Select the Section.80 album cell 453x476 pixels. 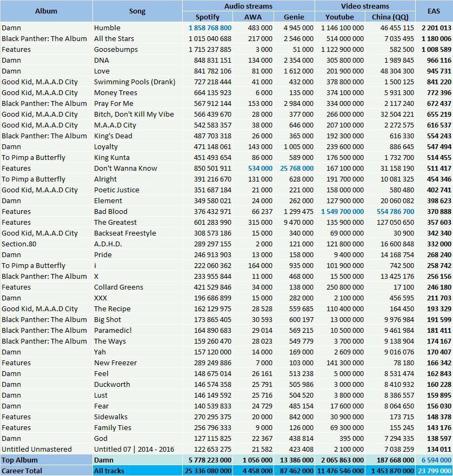tap(46, 244)
